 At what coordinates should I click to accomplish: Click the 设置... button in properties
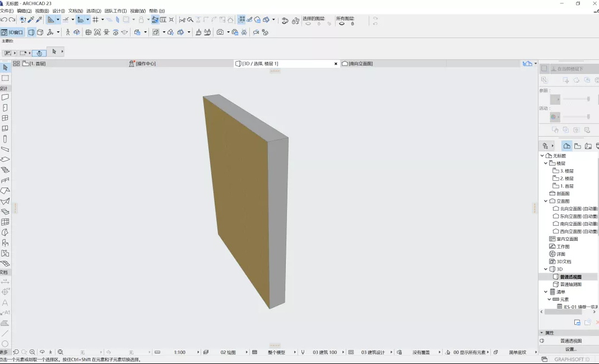[x=571, y=349]
